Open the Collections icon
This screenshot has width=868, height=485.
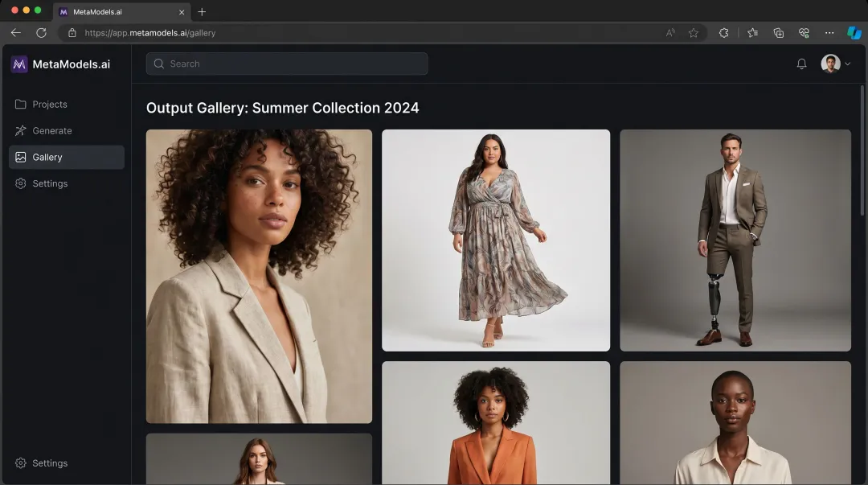778,33
